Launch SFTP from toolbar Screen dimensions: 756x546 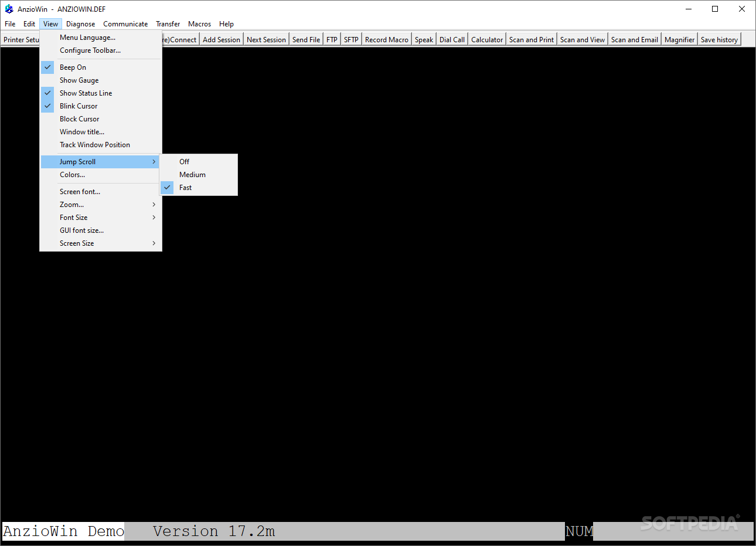pos(351,40)
